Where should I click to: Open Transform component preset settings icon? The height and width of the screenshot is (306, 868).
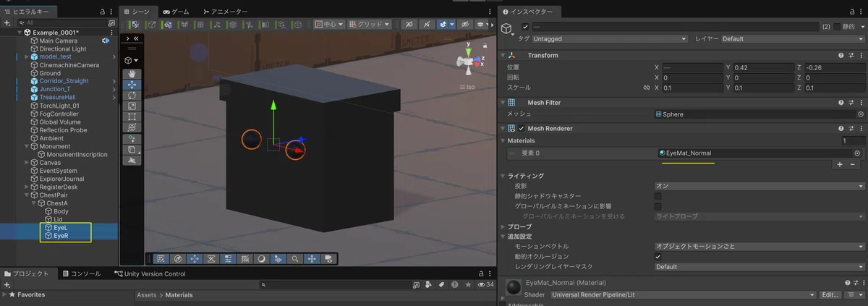pyautogui.click(x=851, y=55)
